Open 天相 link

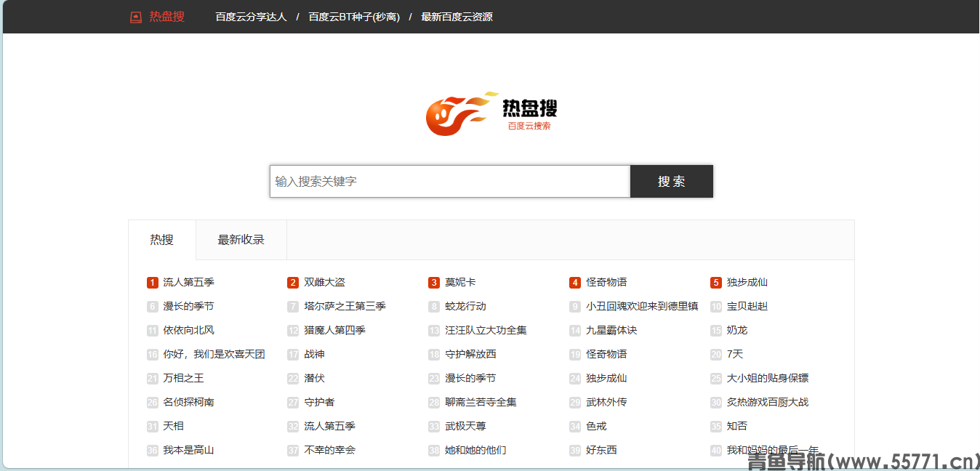pos(173,426)
